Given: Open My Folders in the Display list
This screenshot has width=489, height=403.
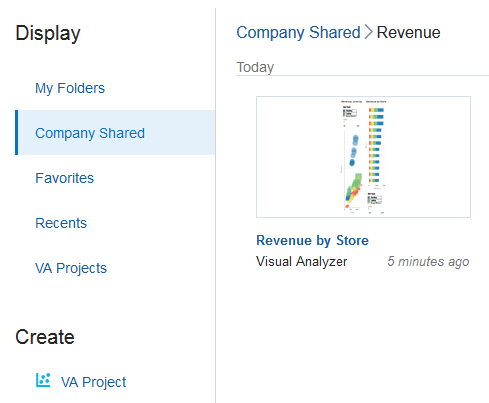Looking at the screenshot, I should (x=70, y=88).
